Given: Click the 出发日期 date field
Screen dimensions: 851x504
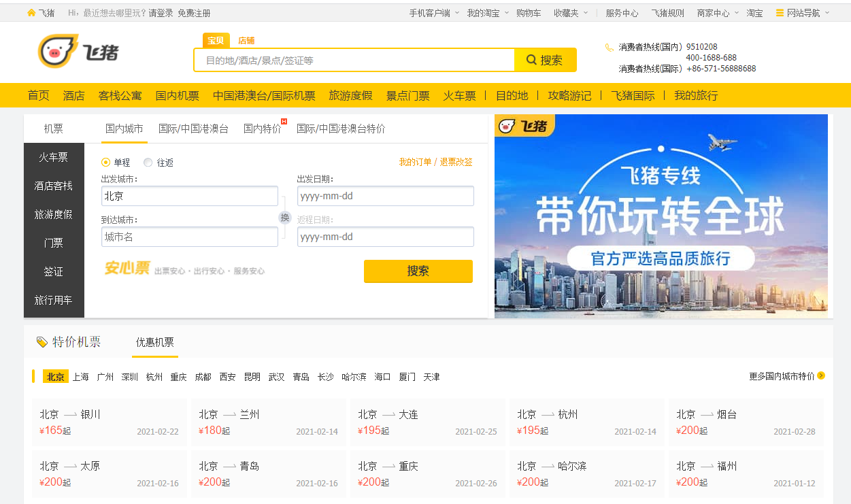Looking at the screenshot, I should tap(386, 196).
